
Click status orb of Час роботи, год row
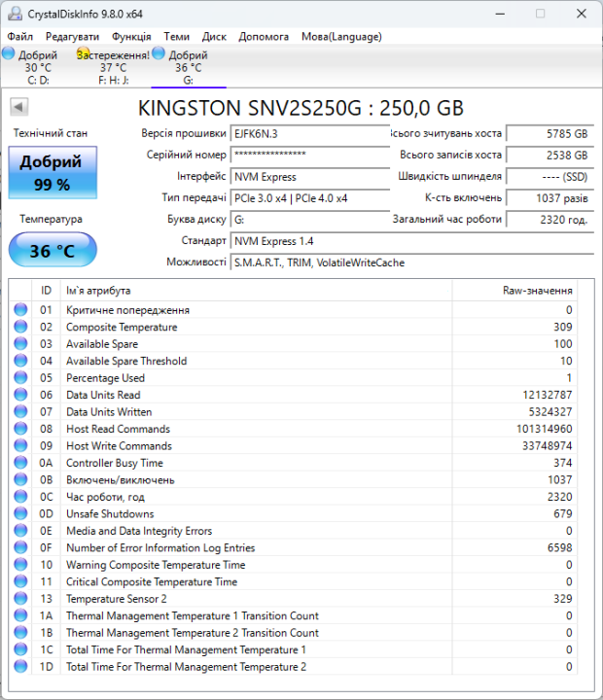(20, 496)
